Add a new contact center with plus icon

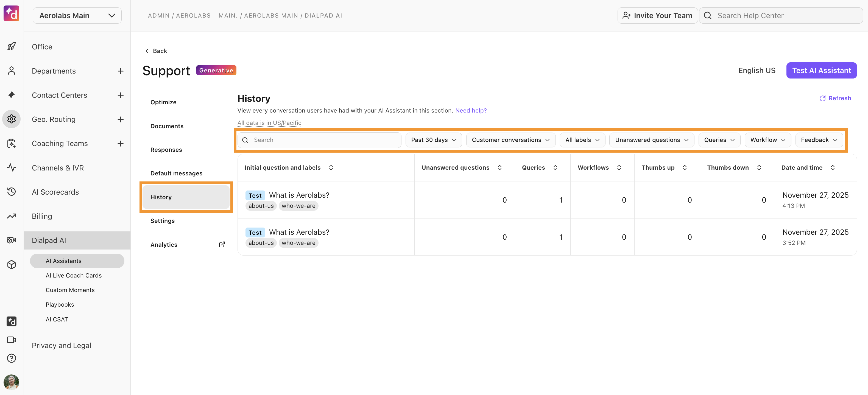[x=120, y=95]
